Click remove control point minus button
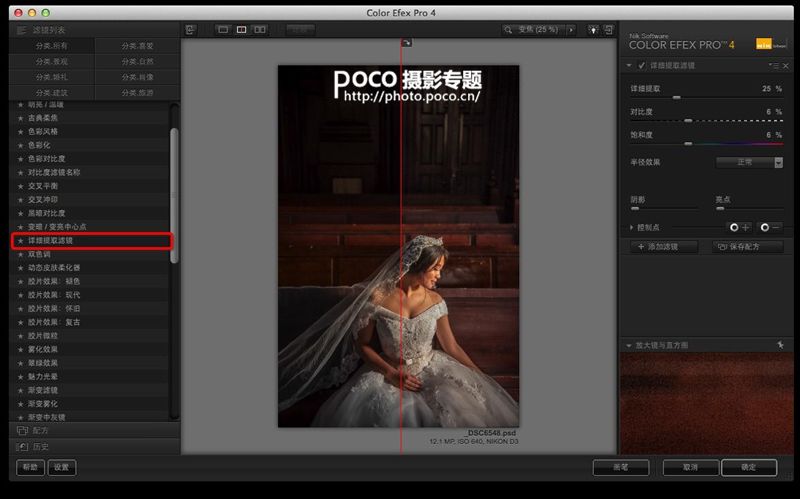The height and width of the screenshot is (499, 800). 770,227
